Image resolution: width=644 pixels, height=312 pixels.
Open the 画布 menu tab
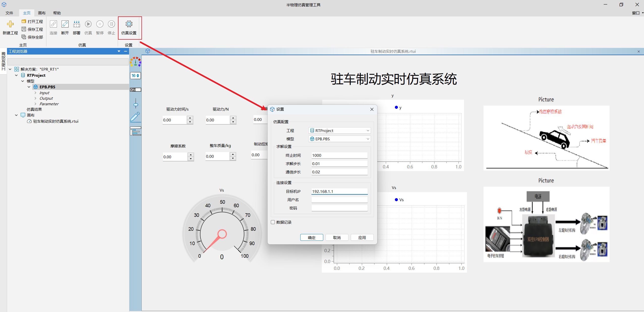[42, 13]
